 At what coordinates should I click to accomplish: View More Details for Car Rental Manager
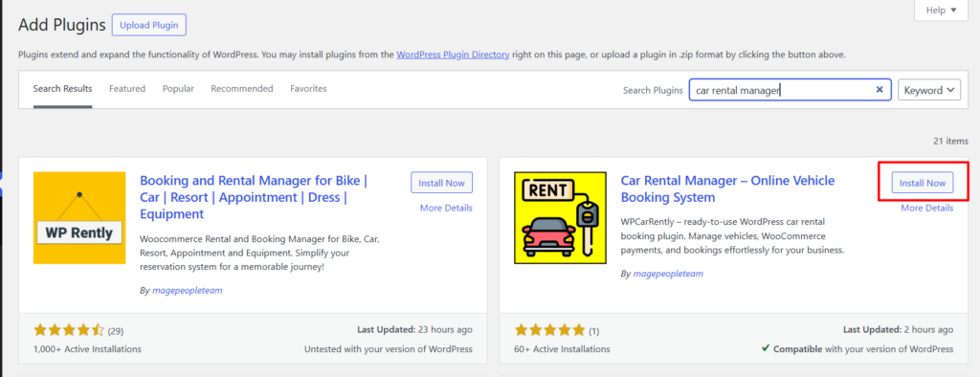pyautogui.click(x=926, y=209)
